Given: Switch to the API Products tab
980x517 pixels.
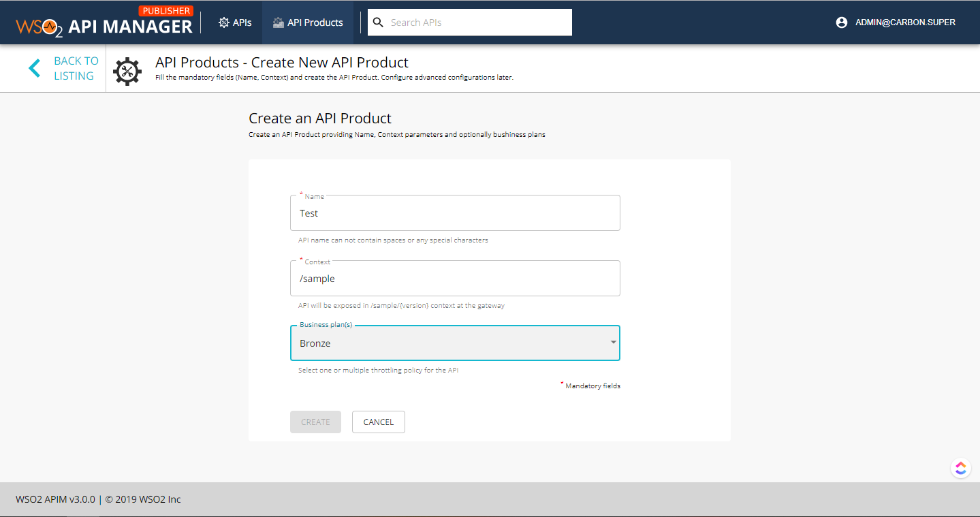Looking at the screenshot, I should (x=307, y=22).
